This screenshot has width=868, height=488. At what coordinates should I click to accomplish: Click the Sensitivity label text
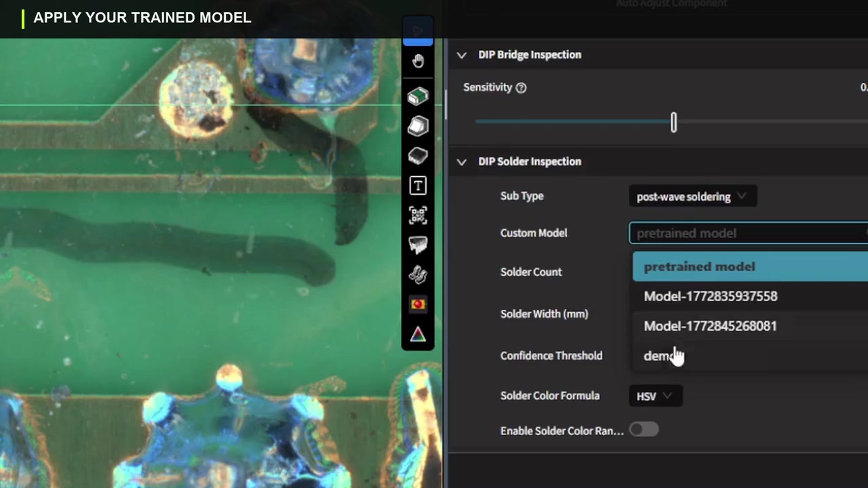[488, 87]
